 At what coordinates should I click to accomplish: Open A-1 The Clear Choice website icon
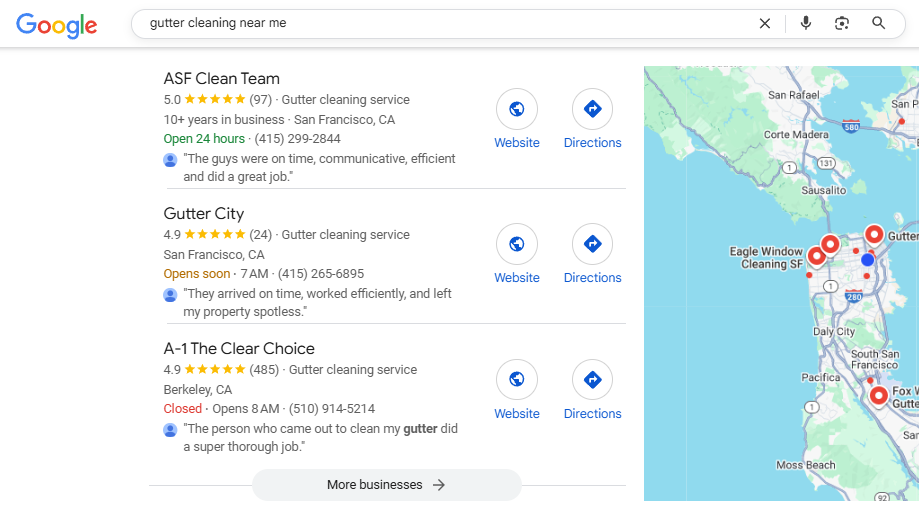517,380
